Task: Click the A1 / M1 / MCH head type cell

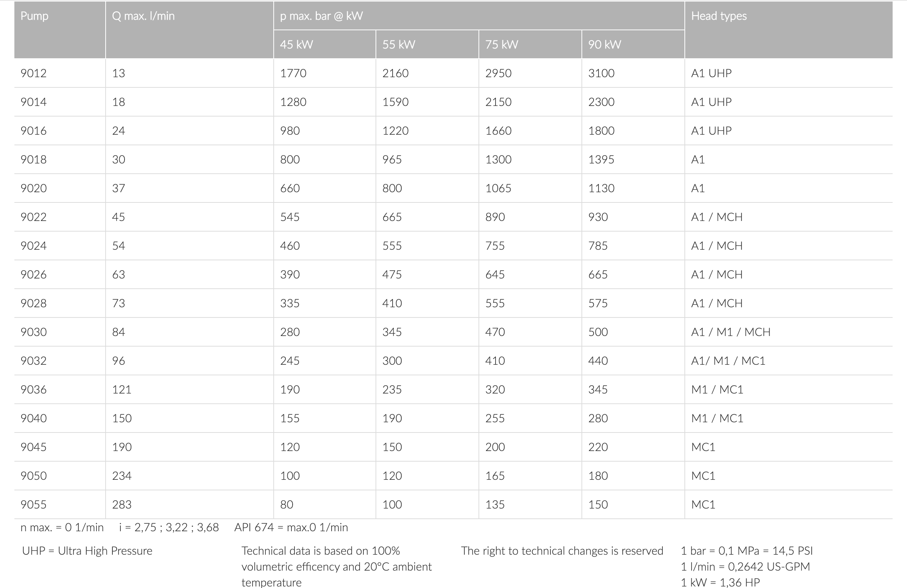Action: (x=731, y=332)
